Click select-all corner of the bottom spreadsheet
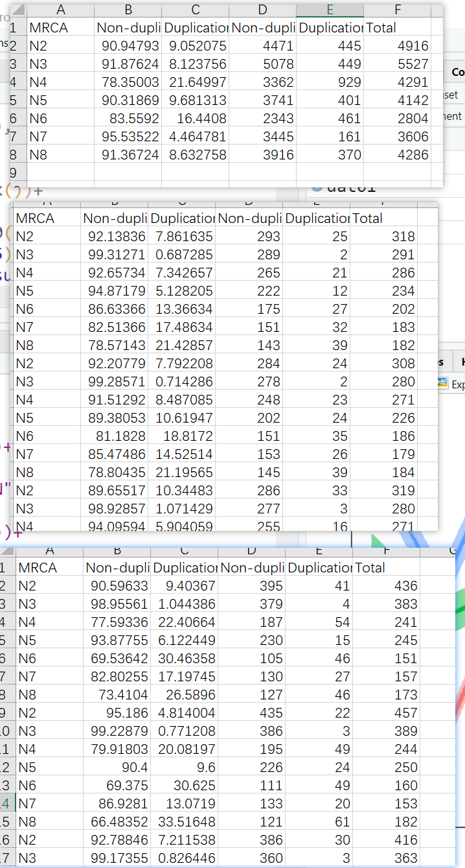Viewport: 465px width, 868px height. (7, 550)
